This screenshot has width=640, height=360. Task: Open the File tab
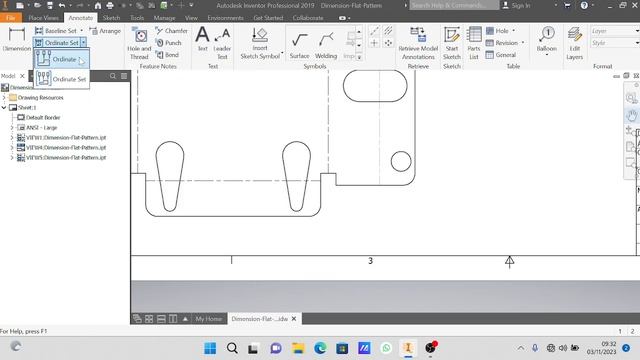click(11, 18)
